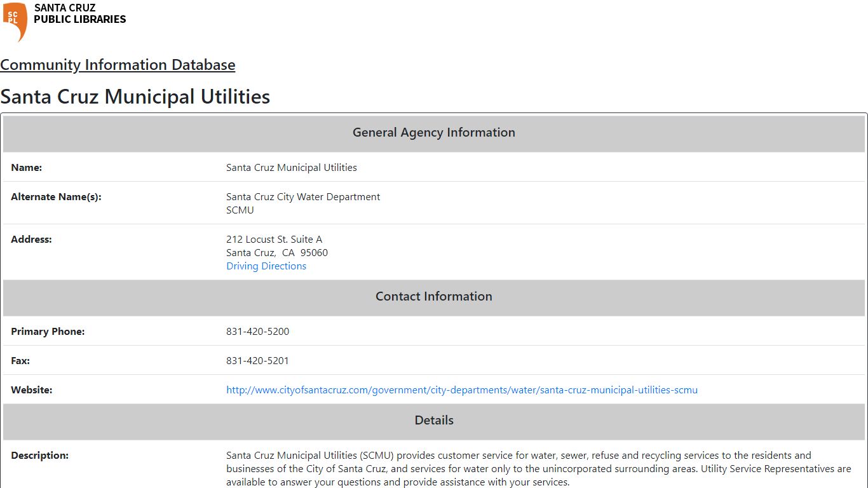Screen dimensions: 868x488
Task: Click the Fax: label
Action: pos(20,361)
